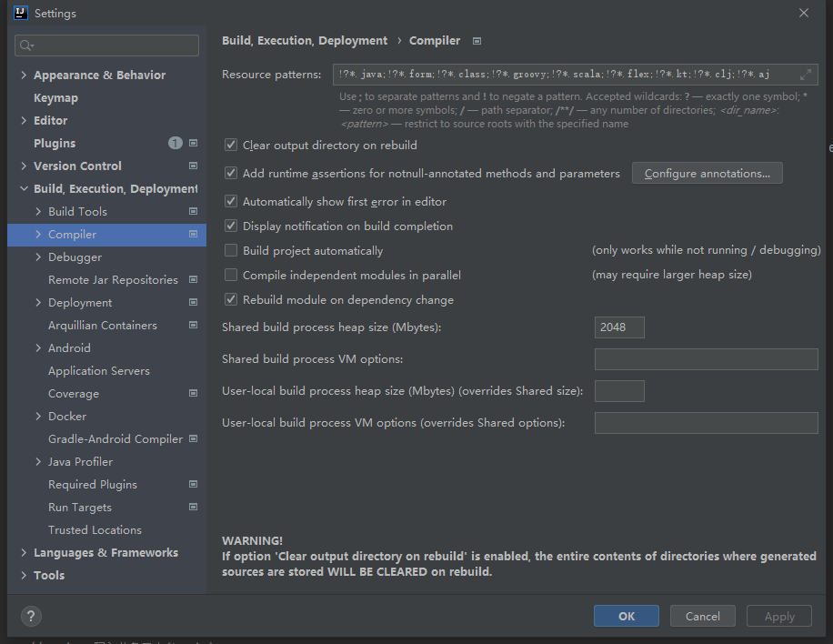Select Gradle-Android Compiler in the tree

115,439
